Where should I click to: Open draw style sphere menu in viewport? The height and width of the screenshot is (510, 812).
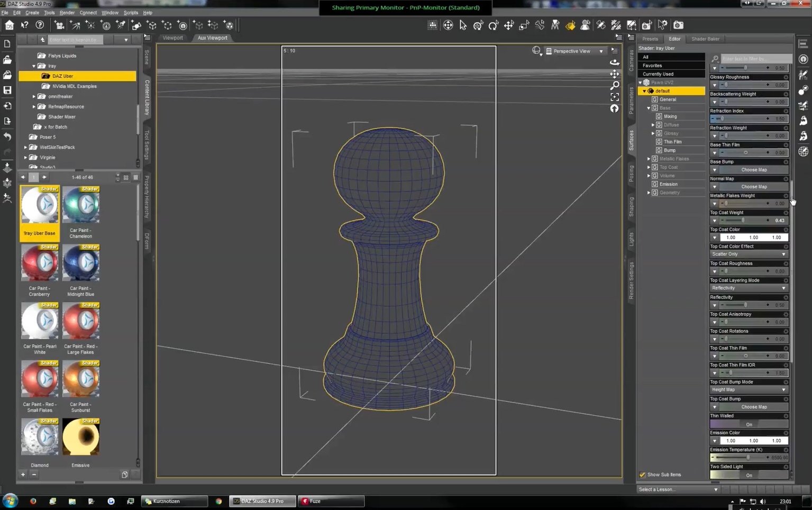pos(537,51)
